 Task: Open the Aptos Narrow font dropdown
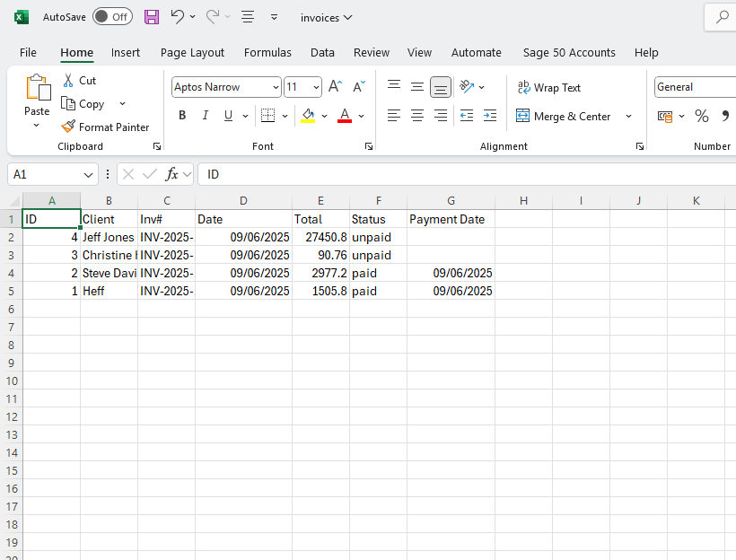276,87
